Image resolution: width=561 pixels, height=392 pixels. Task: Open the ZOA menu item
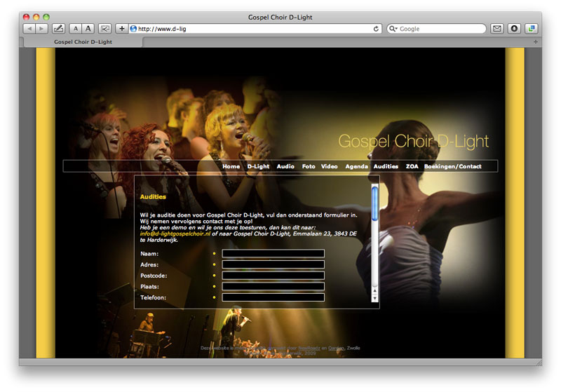pyautogui.click(x=412, y=166)
